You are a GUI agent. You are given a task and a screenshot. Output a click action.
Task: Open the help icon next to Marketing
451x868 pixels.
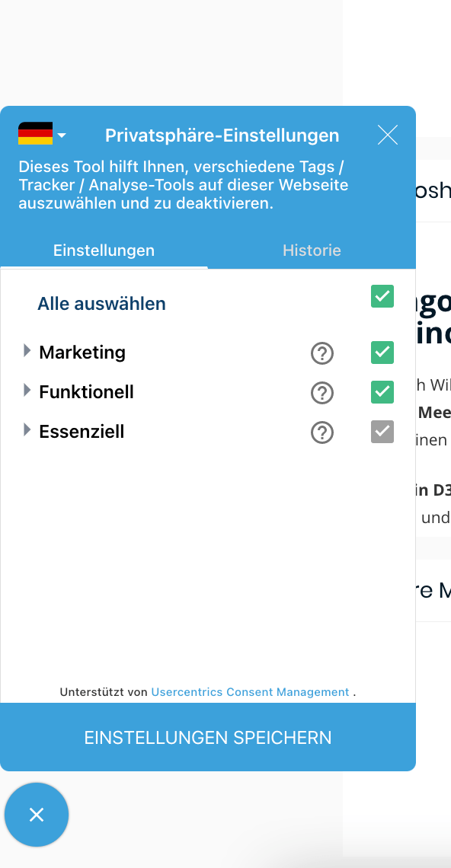(x=321, y=353)
